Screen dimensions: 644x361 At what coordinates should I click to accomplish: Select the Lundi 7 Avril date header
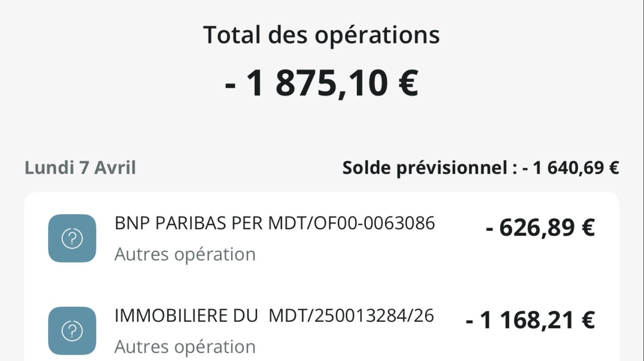click(x=80, y=168)
